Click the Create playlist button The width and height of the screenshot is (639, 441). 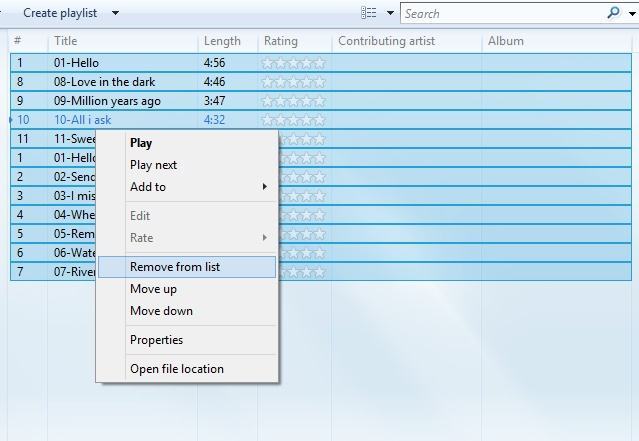click(x=60, y=13)
